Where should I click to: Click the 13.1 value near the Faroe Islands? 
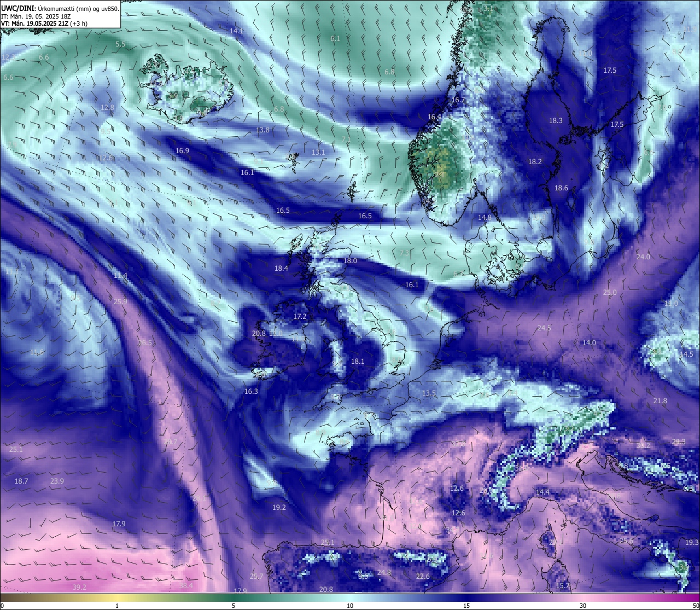(x=318, y=152)
